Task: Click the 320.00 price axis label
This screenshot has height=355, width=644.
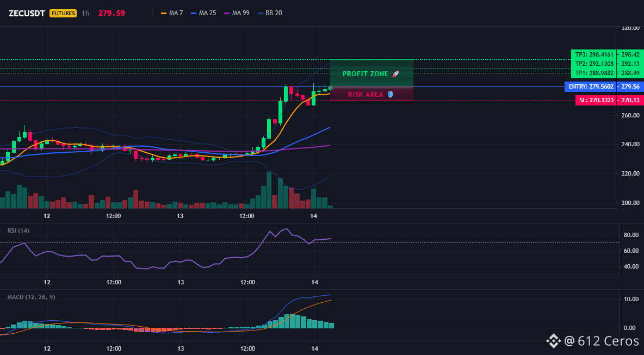Action: [630, 28]
